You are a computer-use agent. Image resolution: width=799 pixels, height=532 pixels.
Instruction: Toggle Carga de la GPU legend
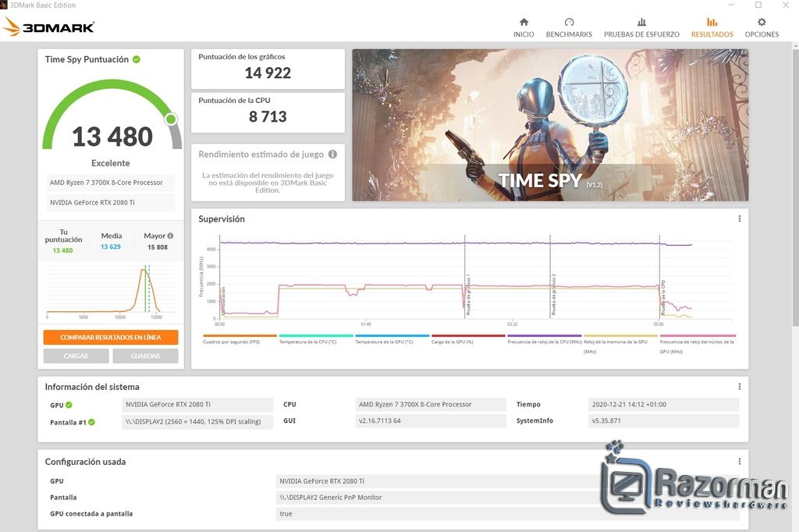[x=468, y=339]
